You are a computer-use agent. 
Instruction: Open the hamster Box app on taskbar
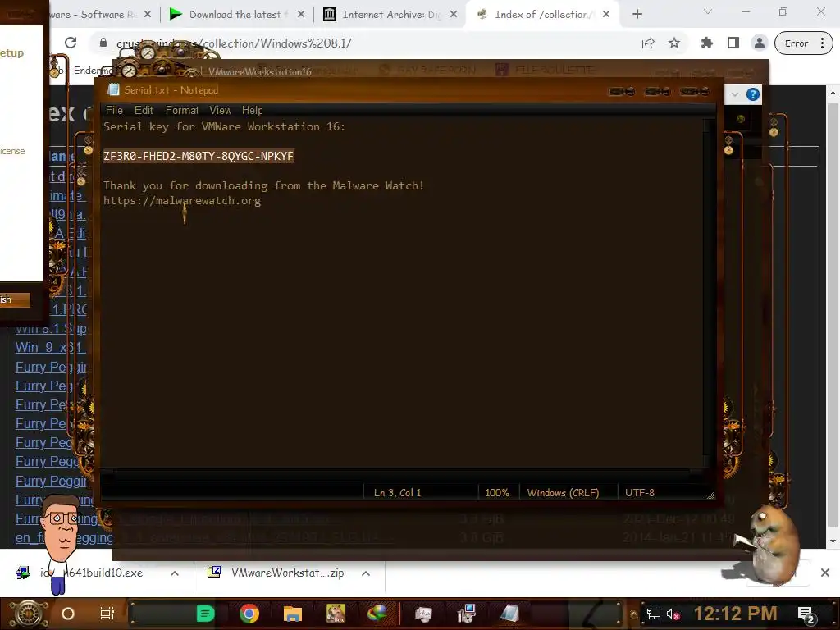coord(336,614)
